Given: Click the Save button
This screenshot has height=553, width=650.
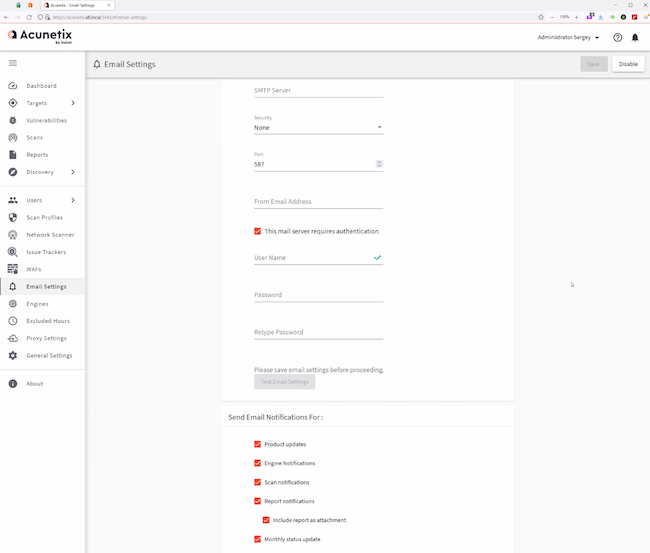Looking at the screenshot, I should pos(594,64).
